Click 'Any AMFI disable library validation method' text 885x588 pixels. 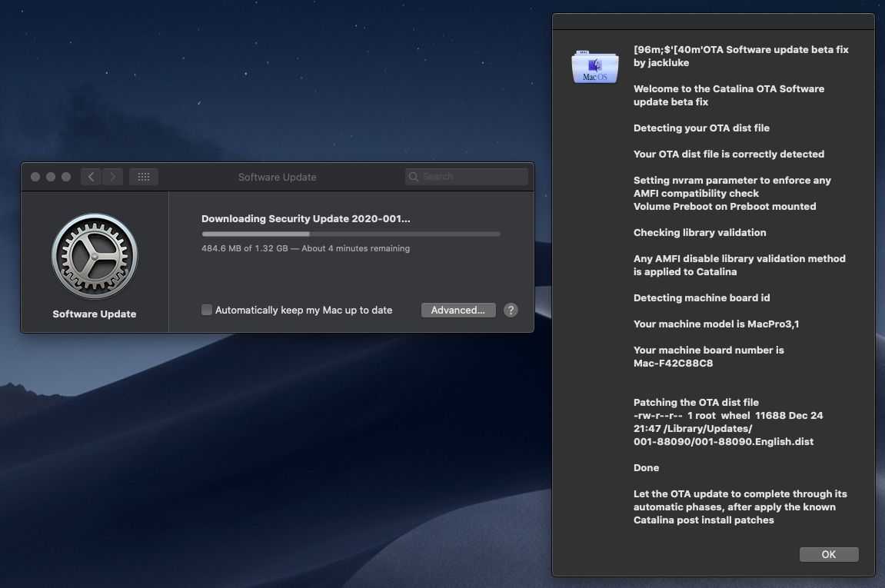click(x=740, y=258)
